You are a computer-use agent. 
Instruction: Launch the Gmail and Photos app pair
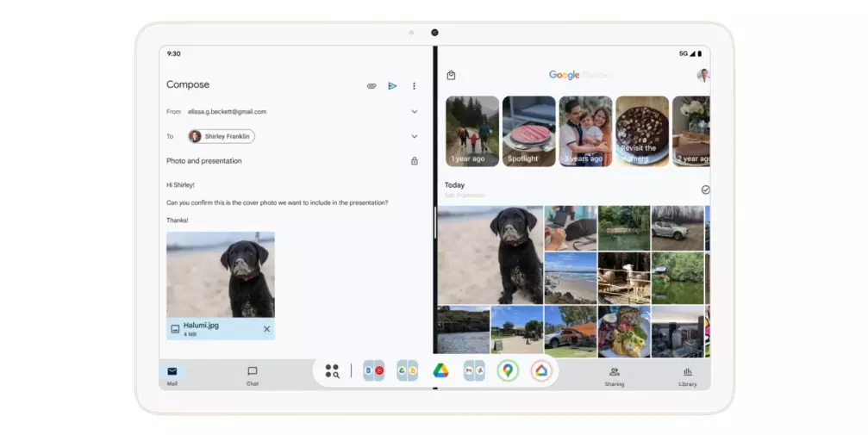pyautogui.click(x=474, y=370)
